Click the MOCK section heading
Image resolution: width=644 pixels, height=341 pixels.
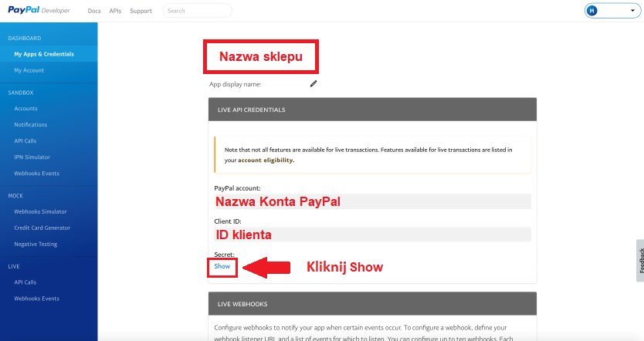[x=15, y=196]
